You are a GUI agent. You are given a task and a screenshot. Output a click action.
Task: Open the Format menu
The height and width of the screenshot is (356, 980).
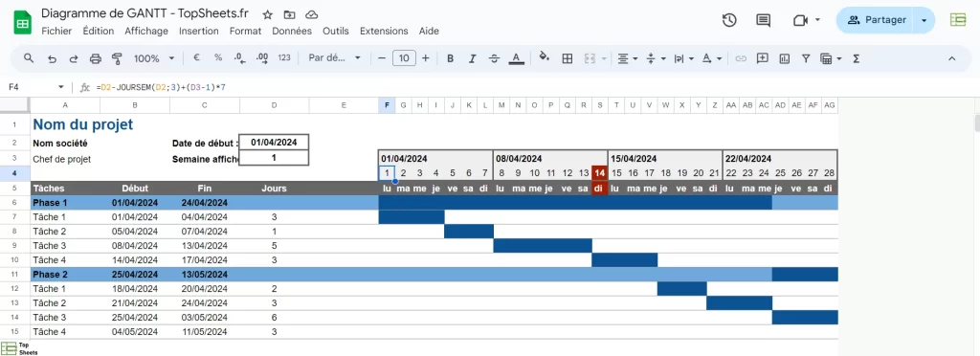(245, 31)
